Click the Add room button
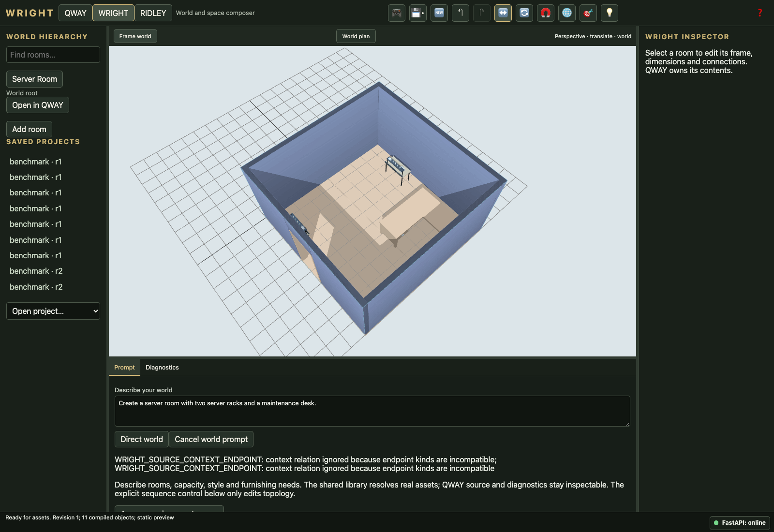Image resolution: width=774 pixels, height=532 pixels. (29, 129)
